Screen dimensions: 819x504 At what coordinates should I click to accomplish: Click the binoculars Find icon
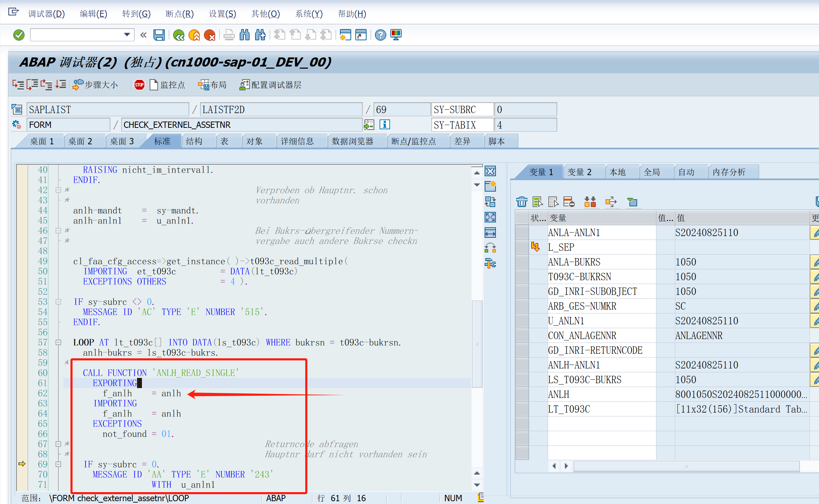(245, 35)
